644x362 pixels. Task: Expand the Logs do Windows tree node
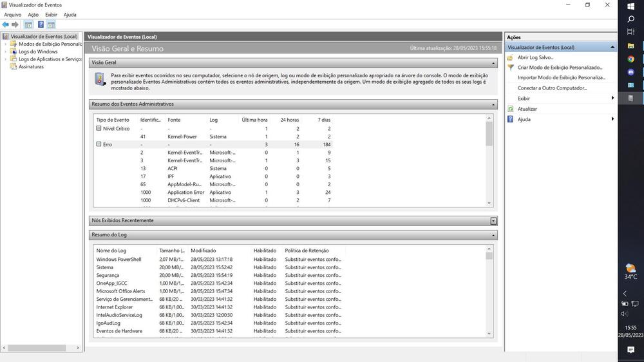[6, 52]
